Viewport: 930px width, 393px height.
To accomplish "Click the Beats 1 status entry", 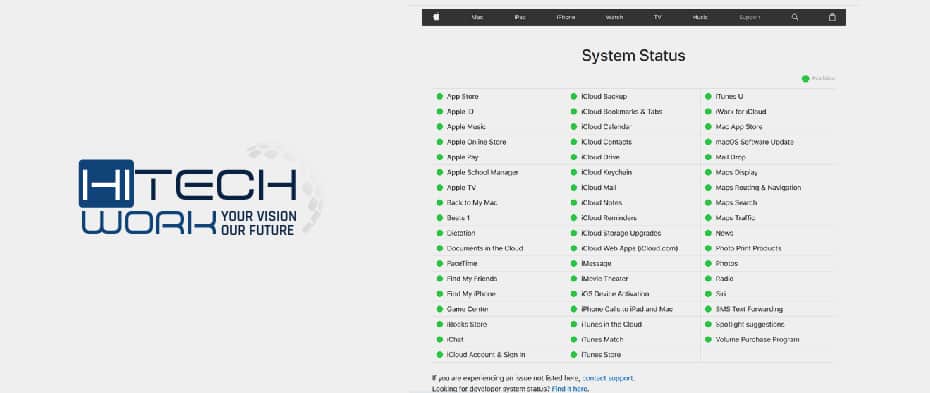I will tap(453, 218).
